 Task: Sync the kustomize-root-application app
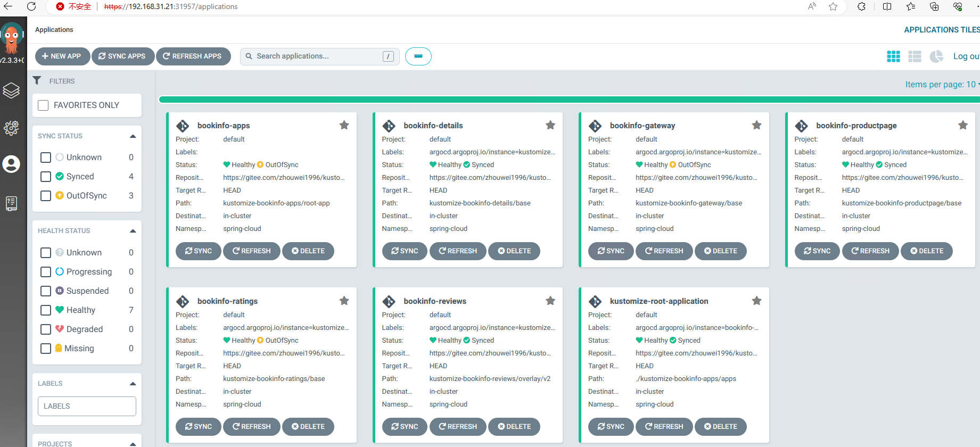coord(611,427)
